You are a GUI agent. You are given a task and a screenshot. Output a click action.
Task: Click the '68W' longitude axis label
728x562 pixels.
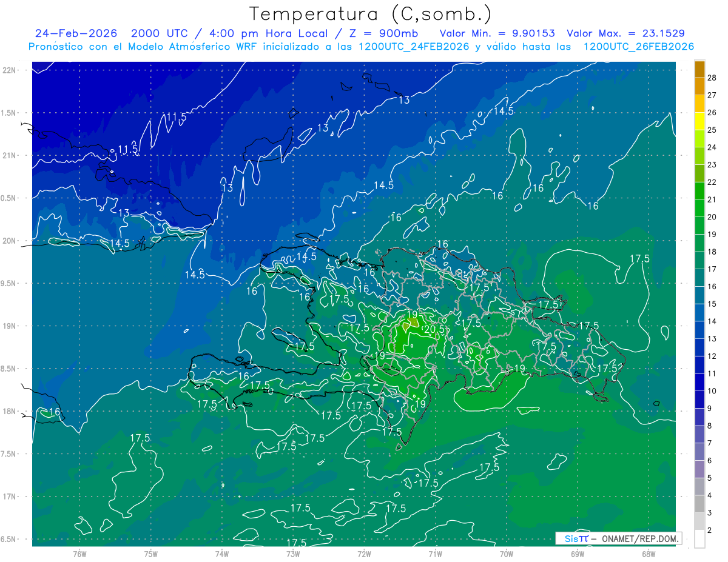point(648,554)
